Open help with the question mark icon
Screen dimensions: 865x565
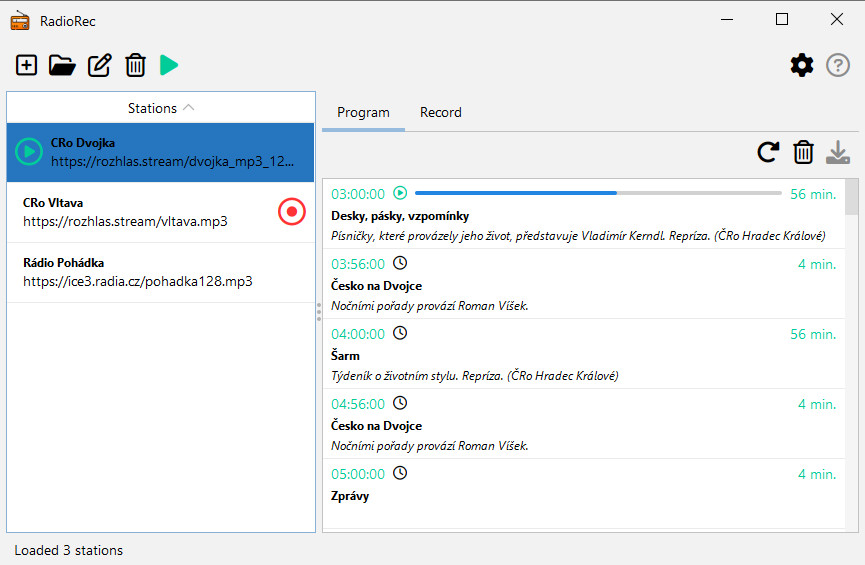pyautogui.click(x=838, y=66)
